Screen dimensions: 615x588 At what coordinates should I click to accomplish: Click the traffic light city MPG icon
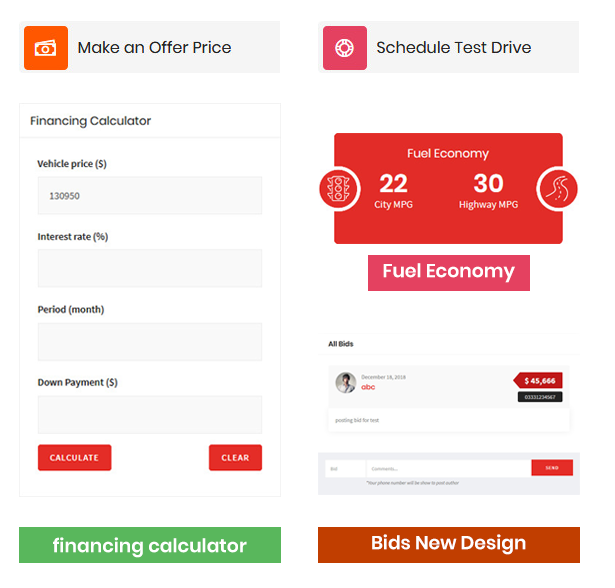coord(339,188)
